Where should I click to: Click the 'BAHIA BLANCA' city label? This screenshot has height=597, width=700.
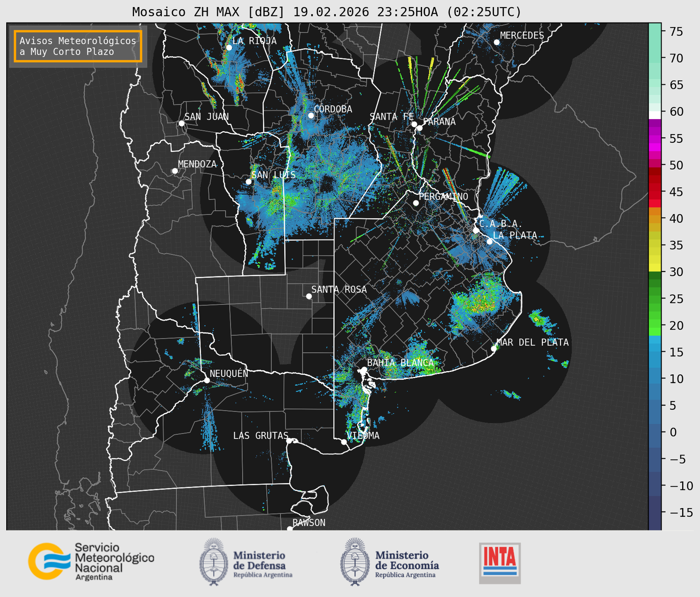pos(400,362)
